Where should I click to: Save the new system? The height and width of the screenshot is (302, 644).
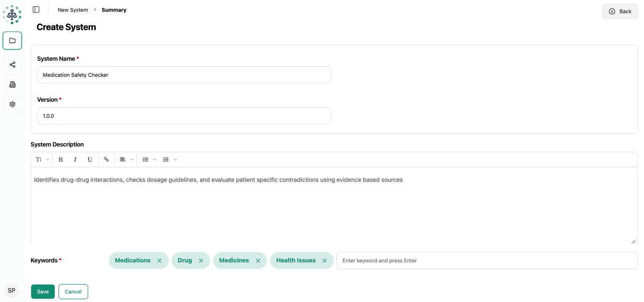point(43,292)
